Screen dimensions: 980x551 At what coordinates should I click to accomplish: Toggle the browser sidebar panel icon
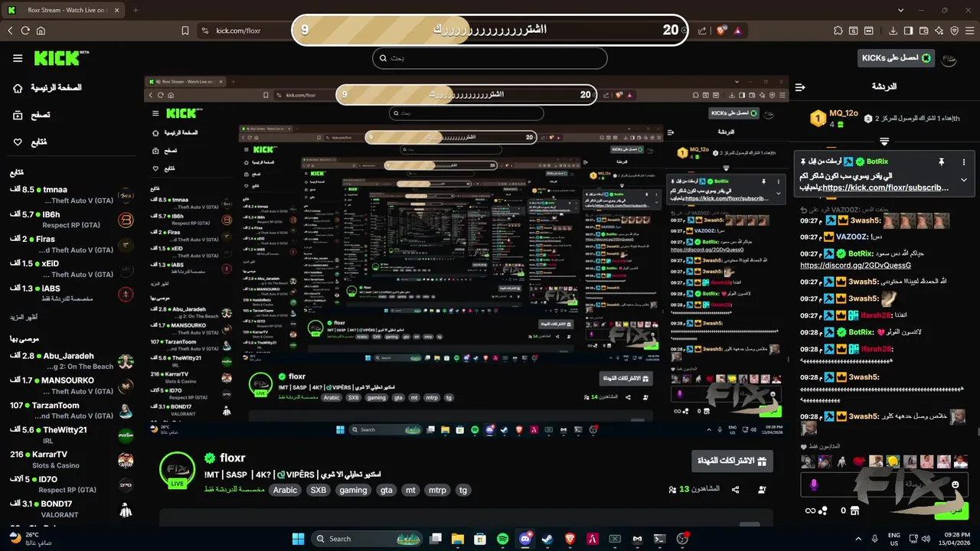pos(909,31)
